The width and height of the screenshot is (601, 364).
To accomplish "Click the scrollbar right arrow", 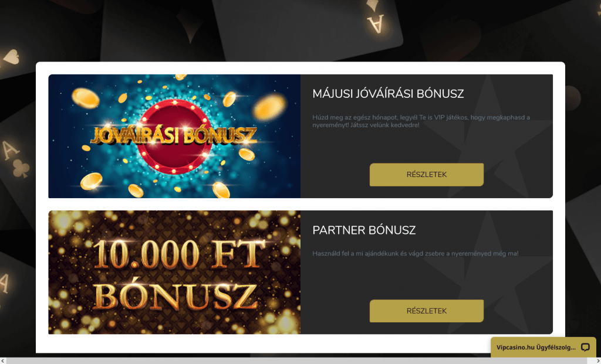I will (597, 361).
